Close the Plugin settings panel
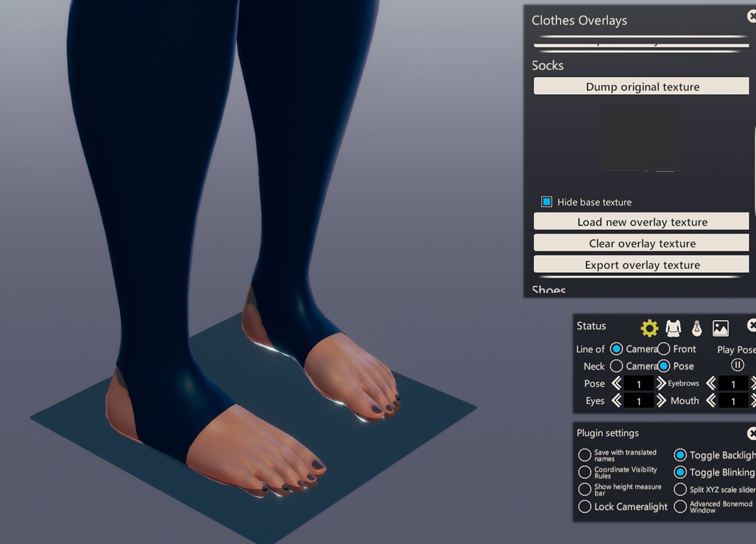 (751, 433)
